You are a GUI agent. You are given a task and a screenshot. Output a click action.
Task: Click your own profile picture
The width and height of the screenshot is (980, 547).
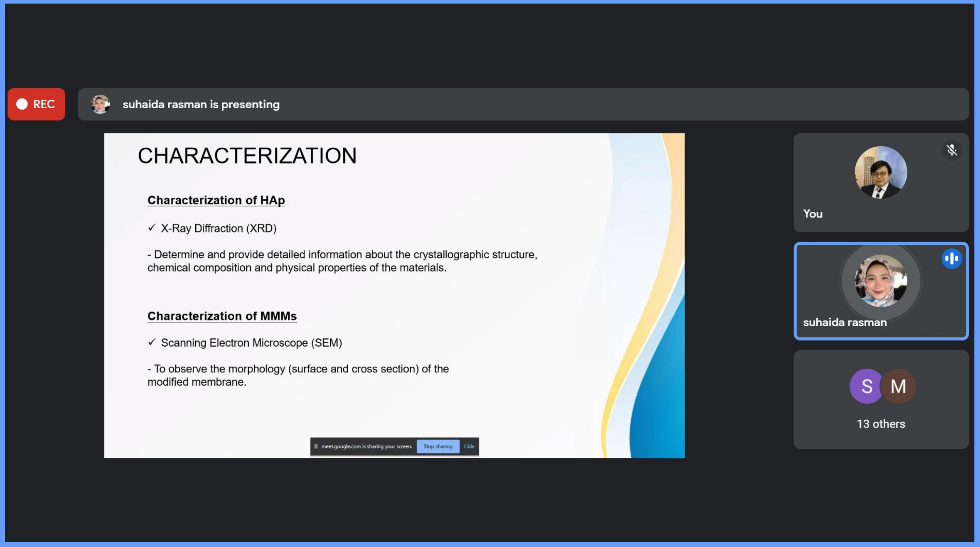point(880,172)
